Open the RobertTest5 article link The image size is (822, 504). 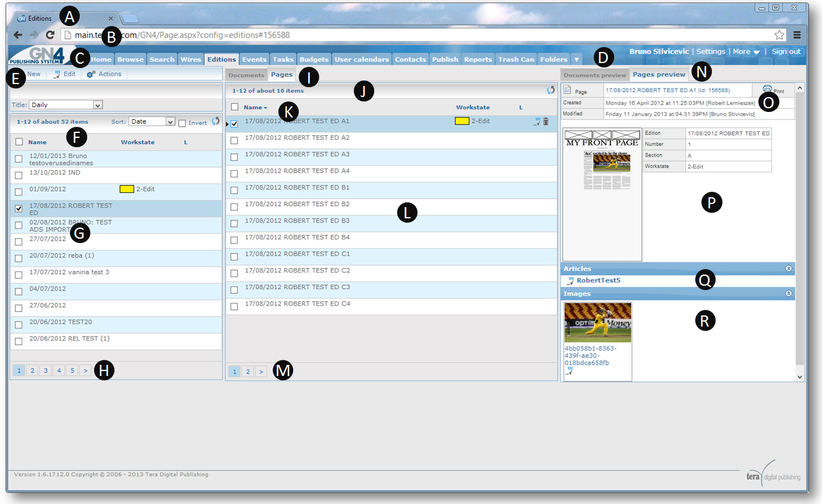point(598,280)
